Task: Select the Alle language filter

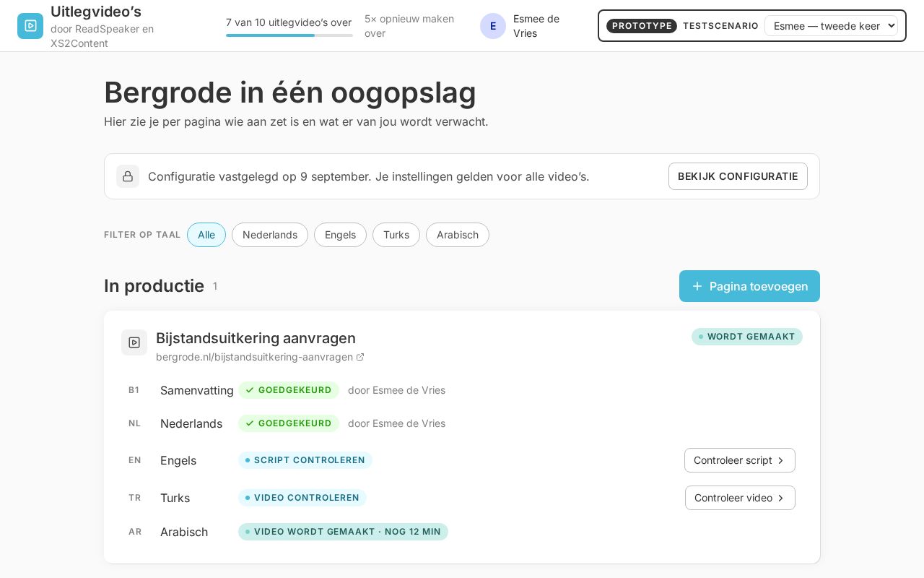Action: [206, 235]
